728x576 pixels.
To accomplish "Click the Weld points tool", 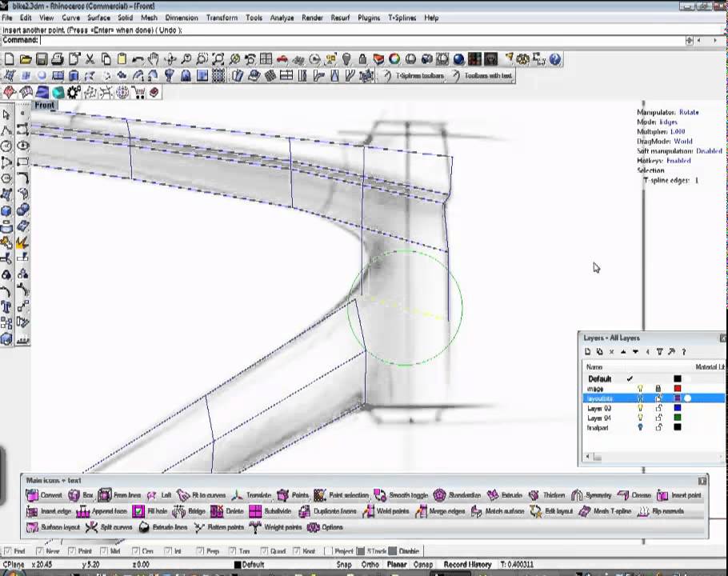I will click(386, 511).
